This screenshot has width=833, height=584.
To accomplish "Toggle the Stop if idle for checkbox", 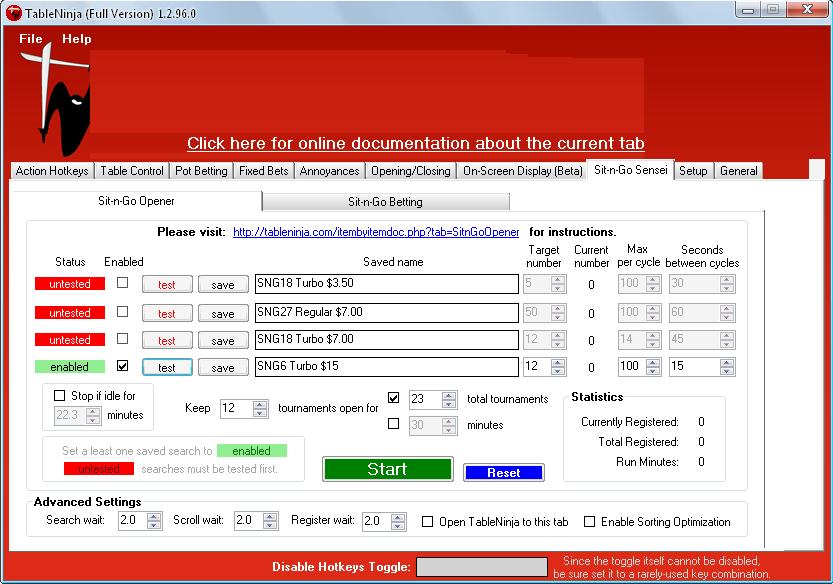I will tap(60, 396).
